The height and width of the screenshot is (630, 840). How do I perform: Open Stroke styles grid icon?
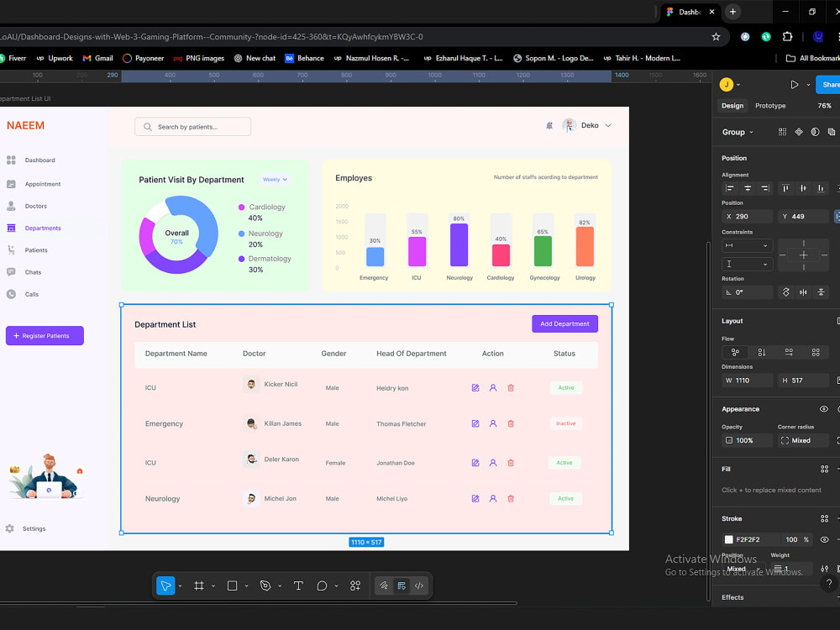[825, 518]
